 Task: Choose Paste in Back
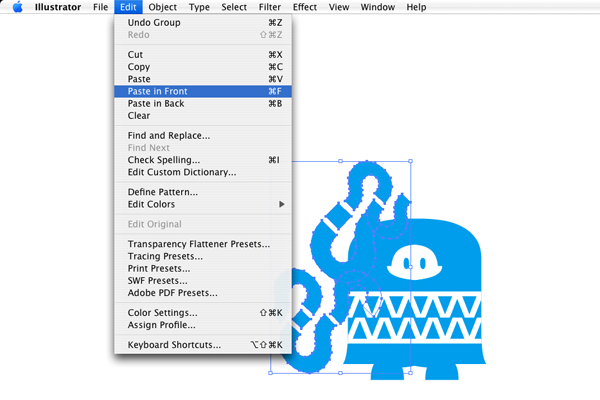point(203,103)
